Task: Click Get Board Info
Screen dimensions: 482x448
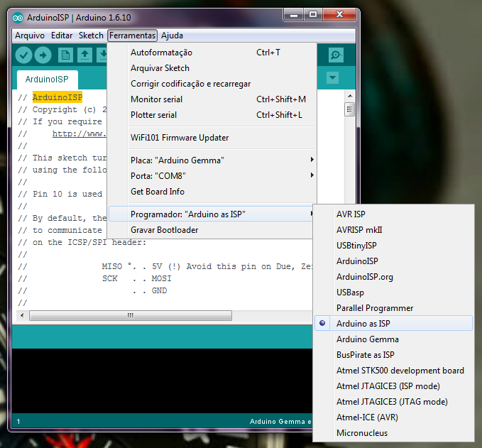Action: click(x=212, y=192)
